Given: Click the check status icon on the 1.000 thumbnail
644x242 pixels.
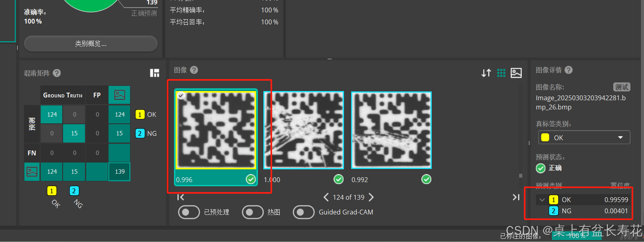Looking at the screenshot, I should click(338, 179).
